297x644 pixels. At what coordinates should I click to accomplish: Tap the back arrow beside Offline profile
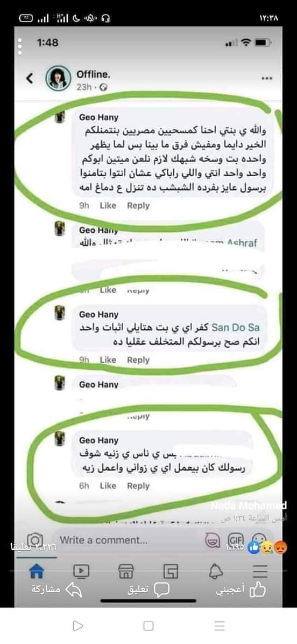(30, 78)
